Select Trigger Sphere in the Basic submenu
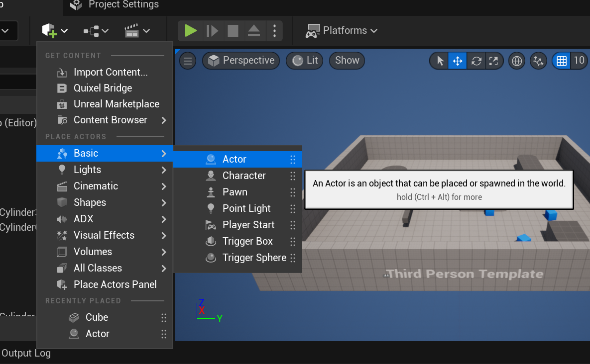Image resolution: width=590 pixels, height=364 pixels. (237, 258)
